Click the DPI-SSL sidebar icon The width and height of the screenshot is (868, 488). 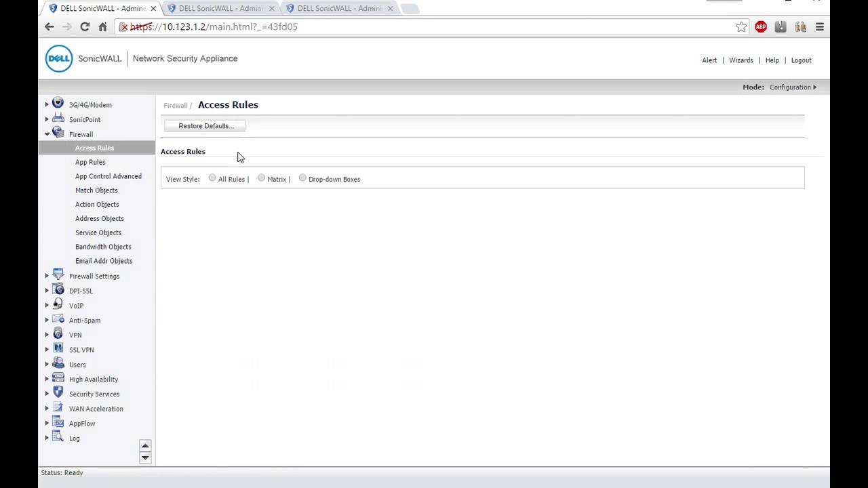click(x=58, y=289)
